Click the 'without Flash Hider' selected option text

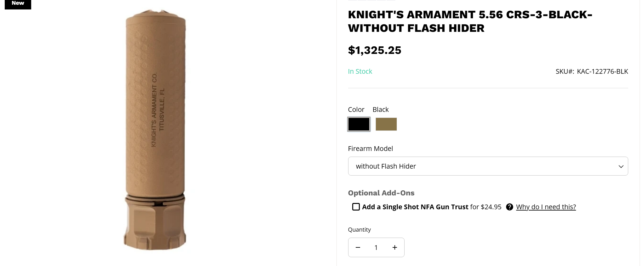[x=386, y=166]
